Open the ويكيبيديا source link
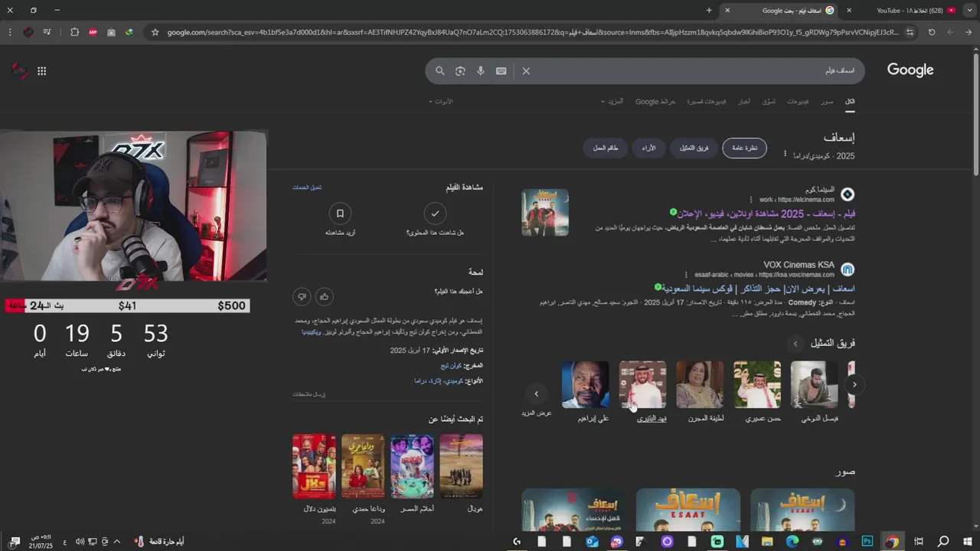 click(312, 332)
